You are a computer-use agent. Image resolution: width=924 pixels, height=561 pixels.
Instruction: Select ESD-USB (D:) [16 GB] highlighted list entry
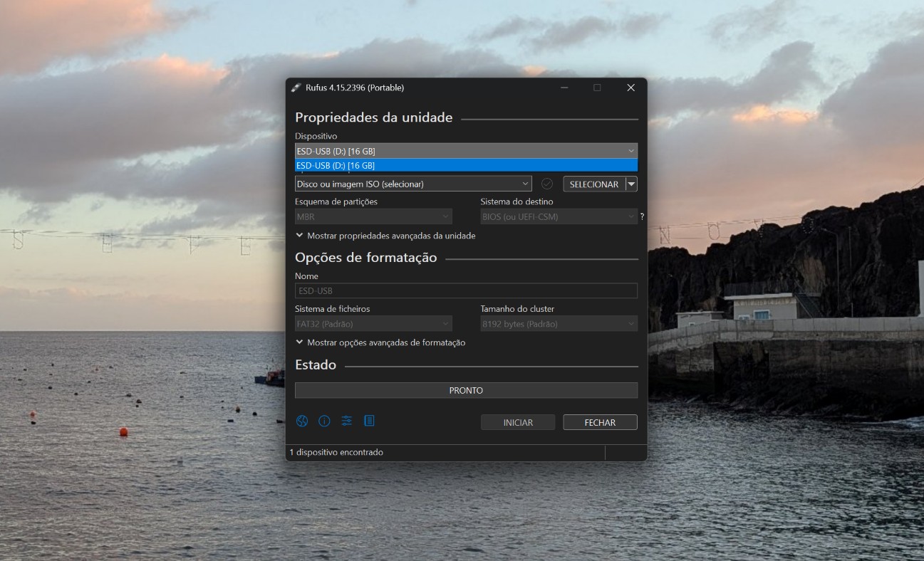(x=466, y=165)
